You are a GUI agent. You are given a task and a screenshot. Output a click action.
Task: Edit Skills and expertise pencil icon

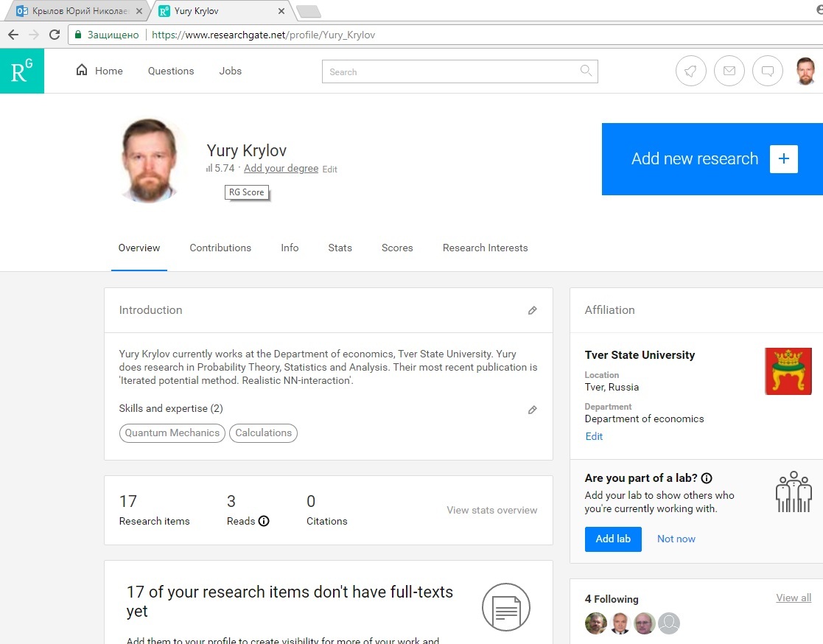click(532, 410)
